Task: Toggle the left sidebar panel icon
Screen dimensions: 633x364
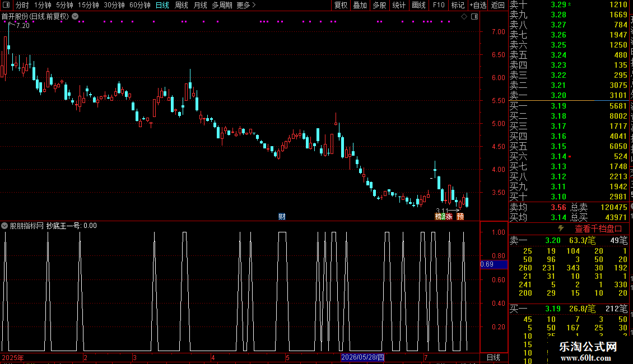Action: [6, 5]
